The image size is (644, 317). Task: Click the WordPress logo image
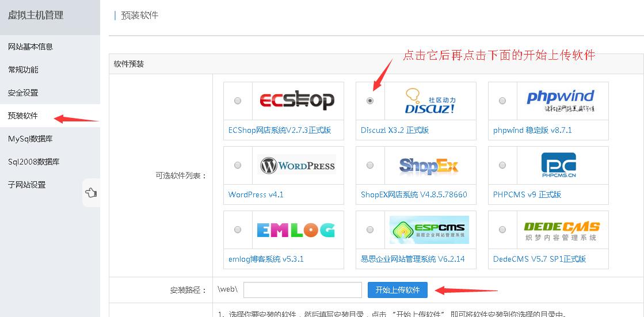[x=298, y=165]
